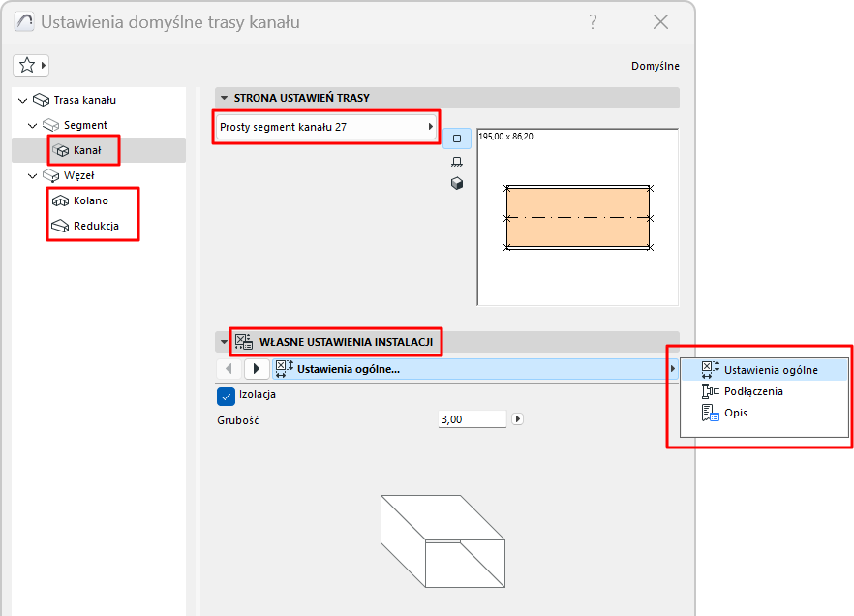Image resolution: width=854 pixels, height=616 pixels.
Task: Open help with the question mark button
Action: point(592,22)
